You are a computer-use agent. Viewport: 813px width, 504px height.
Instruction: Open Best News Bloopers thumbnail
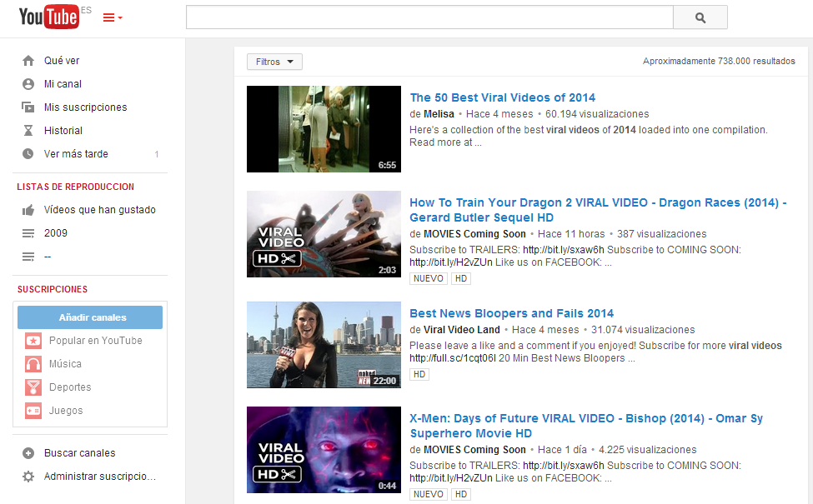coord(324,345)
